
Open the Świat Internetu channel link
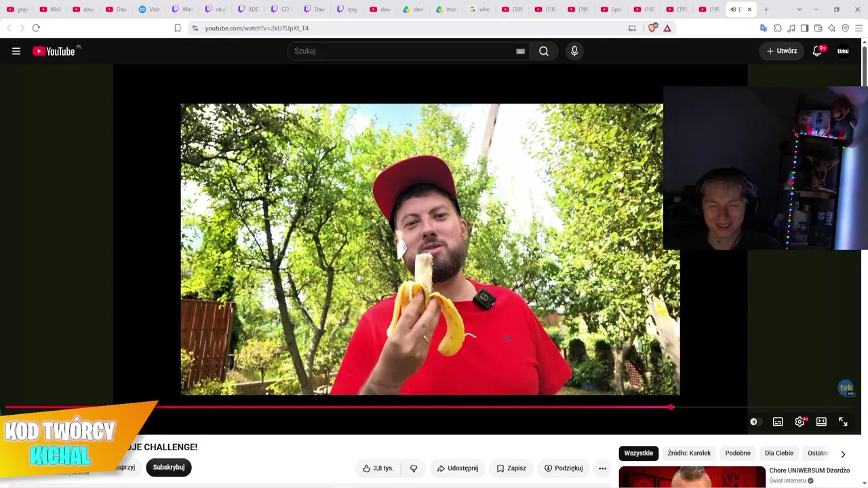click(x=787, y=481)
